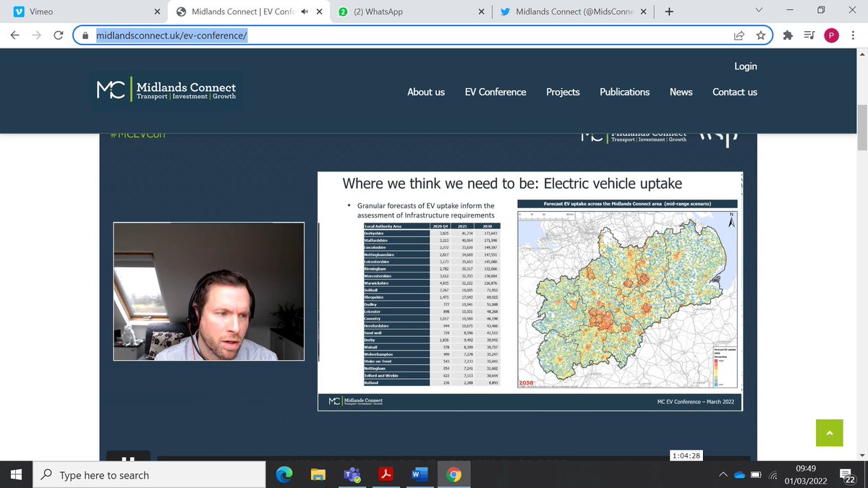The height and width of the screenshot is (488, 868).
Task: Open a new browser tab
Action: pyautogui.click(x=668, y=12)
